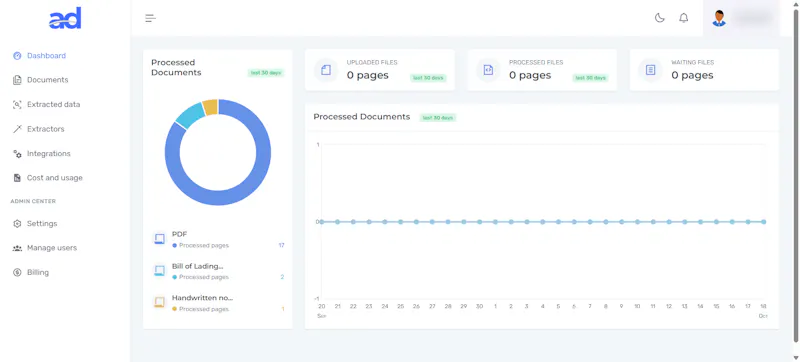800x362 pixels.
Task: Click the Manage users people icon
Action: coord(17,248)
